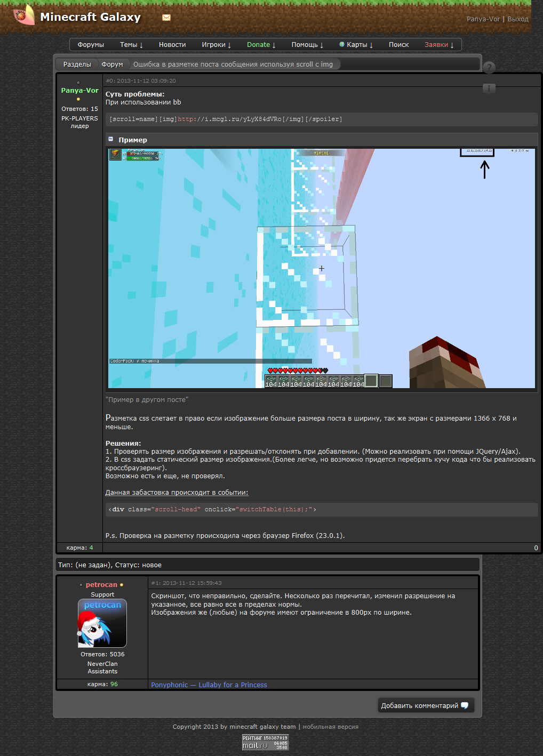This screenshot has height=756, width=543.
Task: Expand the Темы dropdown menu
Action: (x=131, y=45)
